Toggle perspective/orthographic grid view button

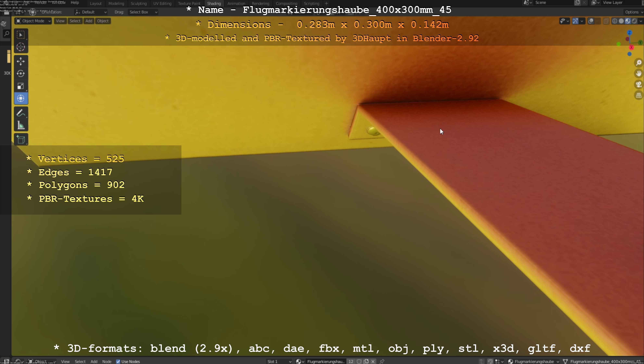pos(638,95)
